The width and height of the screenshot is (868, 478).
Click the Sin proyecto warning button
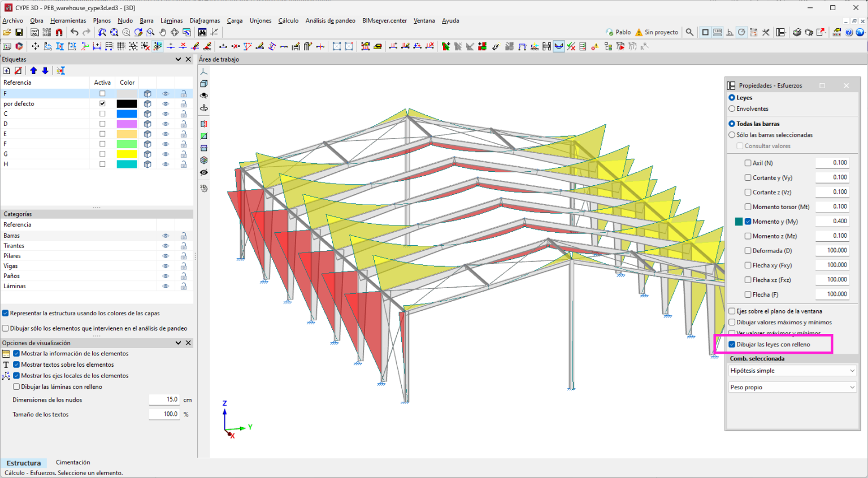coord(657,33)
